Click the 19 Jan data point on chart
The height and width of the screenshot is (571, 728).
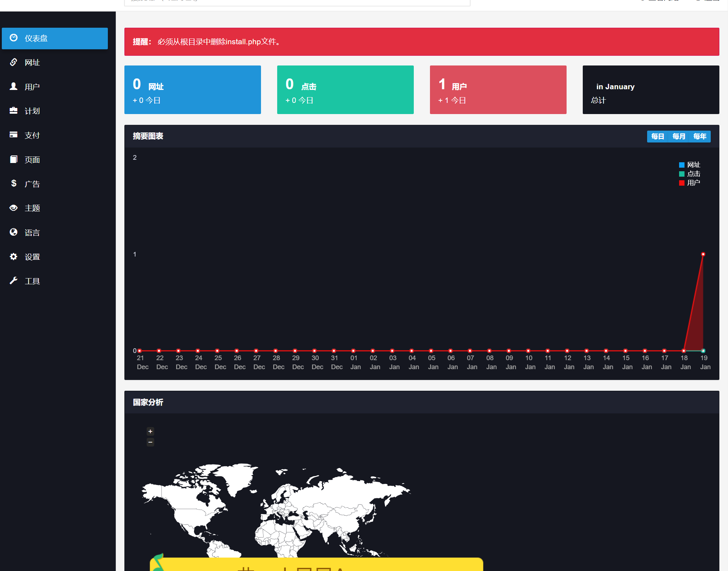pyautogui.click(x=703, y=254)
